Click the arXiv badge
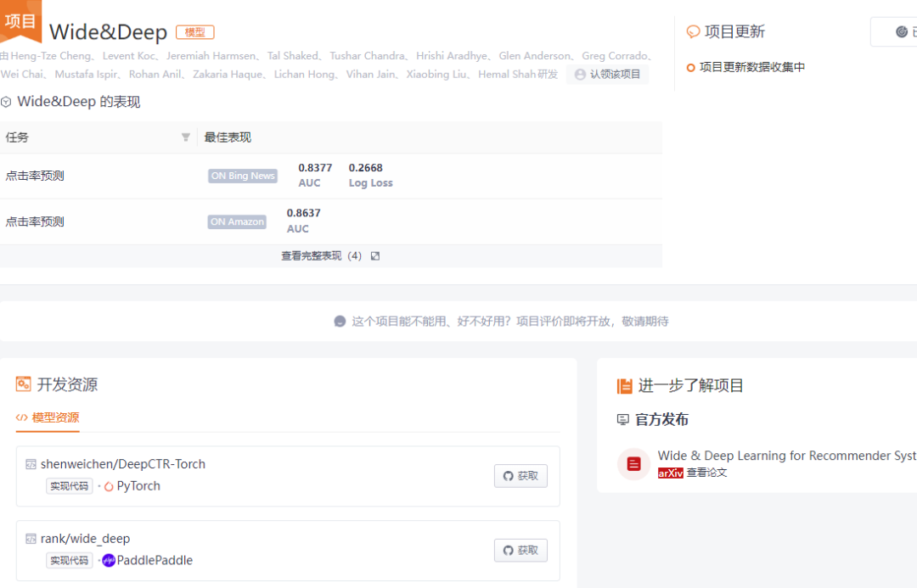917x588 pixels. point(670,473)
